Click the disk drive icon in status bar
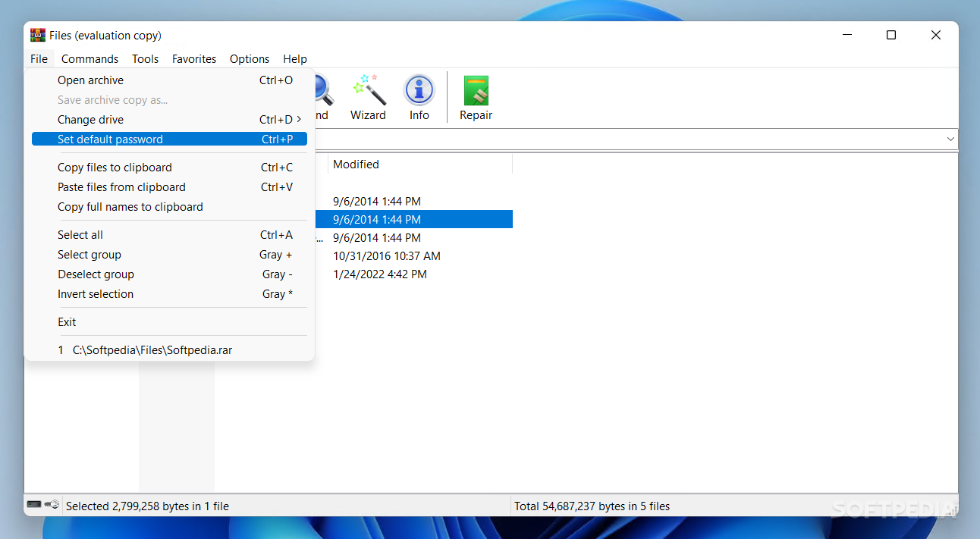The width and height of the screenshot is (980, 539). [x=34, y=505]
